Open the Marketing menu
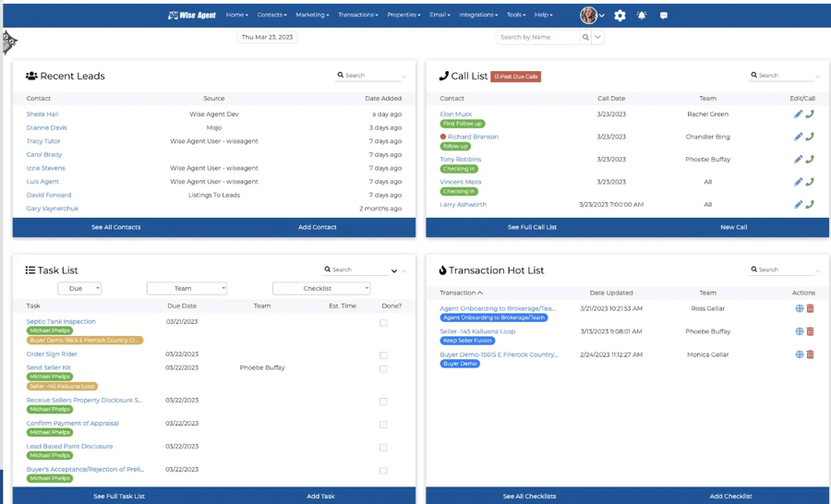Screen dimensions: 831x504 (312, 15)
